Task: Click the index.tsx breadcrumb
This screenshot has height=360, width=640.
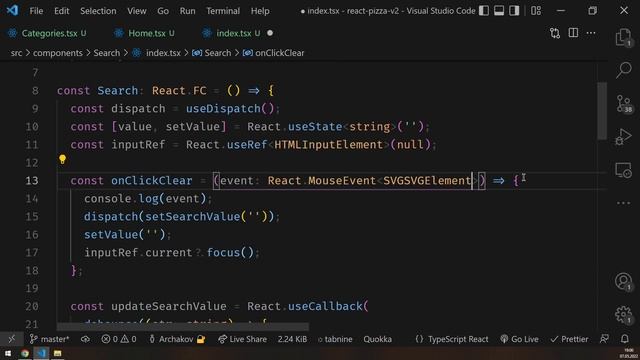Action: pyautogui.click(x=163, y=53)
